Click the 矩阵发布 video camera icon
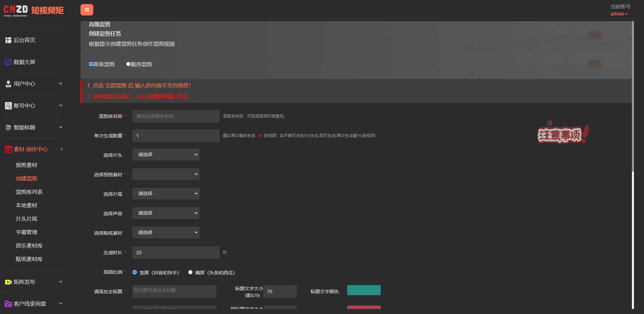 [8, 282]
